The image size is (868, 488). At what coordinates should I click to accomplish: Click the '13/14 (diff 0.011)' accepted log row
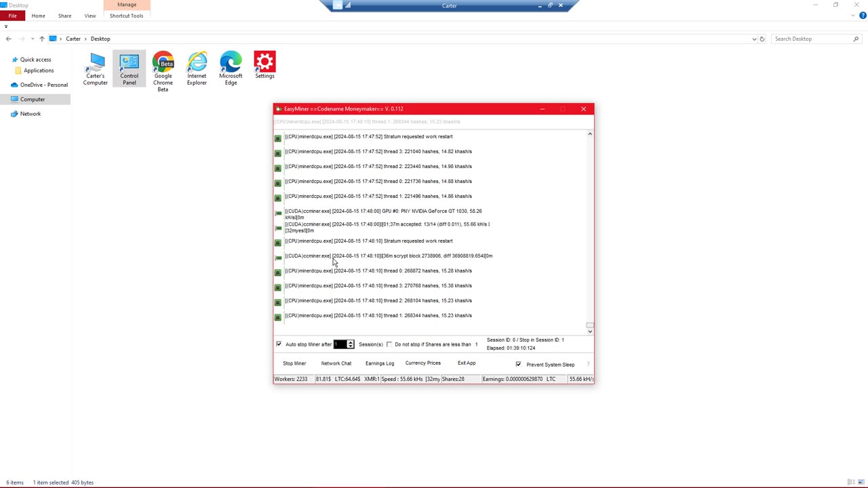387,227
